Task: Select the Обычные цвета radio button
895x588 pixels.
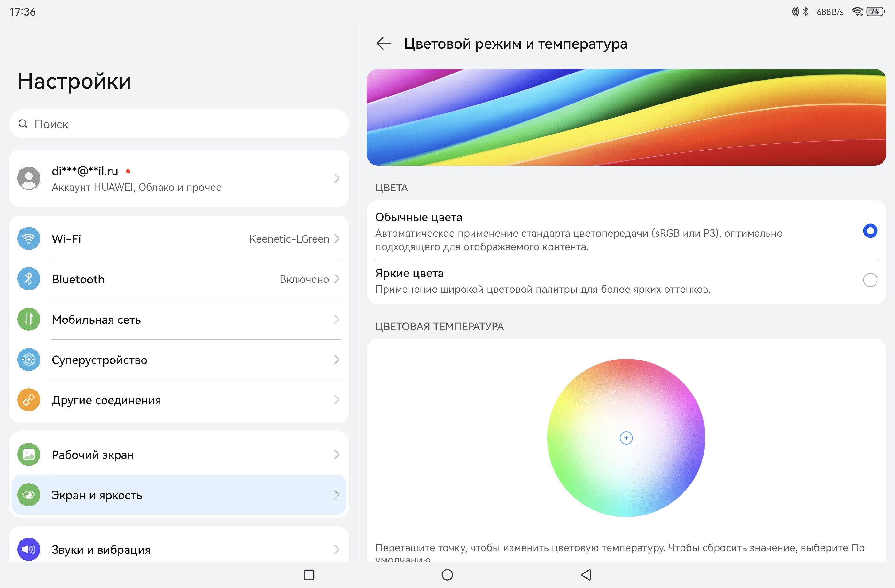Action: (x=870, y=231)
